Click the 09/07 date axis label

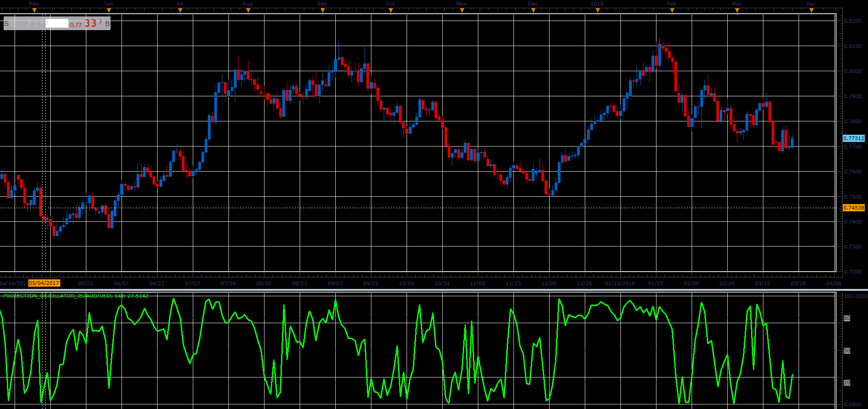[x=335, y=283]
